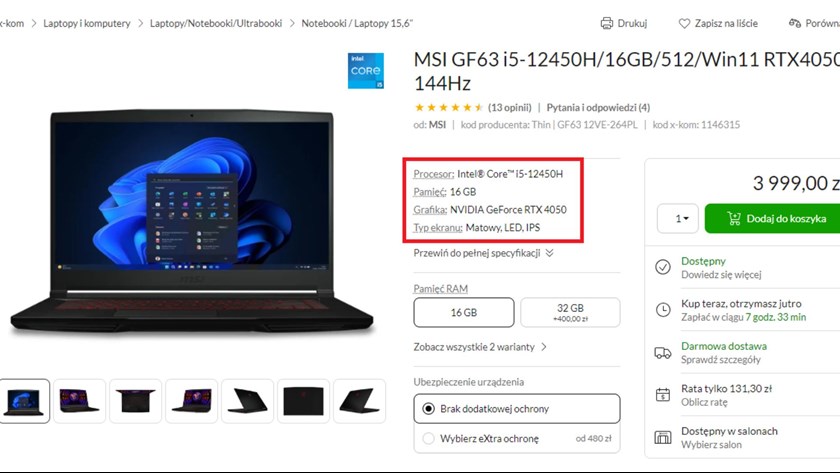840x473 pixels.
Task: Go to Notebooki / Laptopy 15,6" breadcrumb
Action: 357,23
